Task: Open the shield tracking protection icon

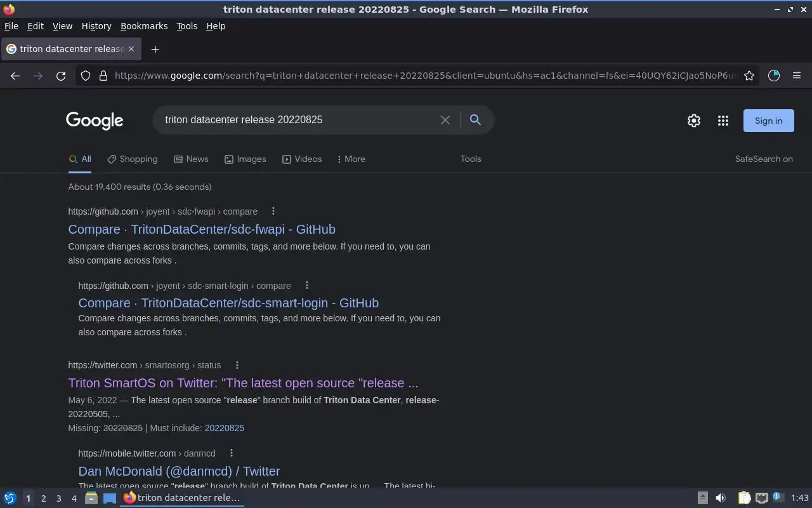Action: [86, 76]
